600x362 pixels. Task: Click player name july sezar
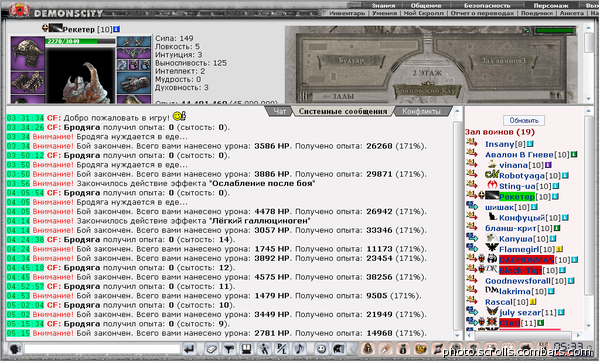pos(520,312)
